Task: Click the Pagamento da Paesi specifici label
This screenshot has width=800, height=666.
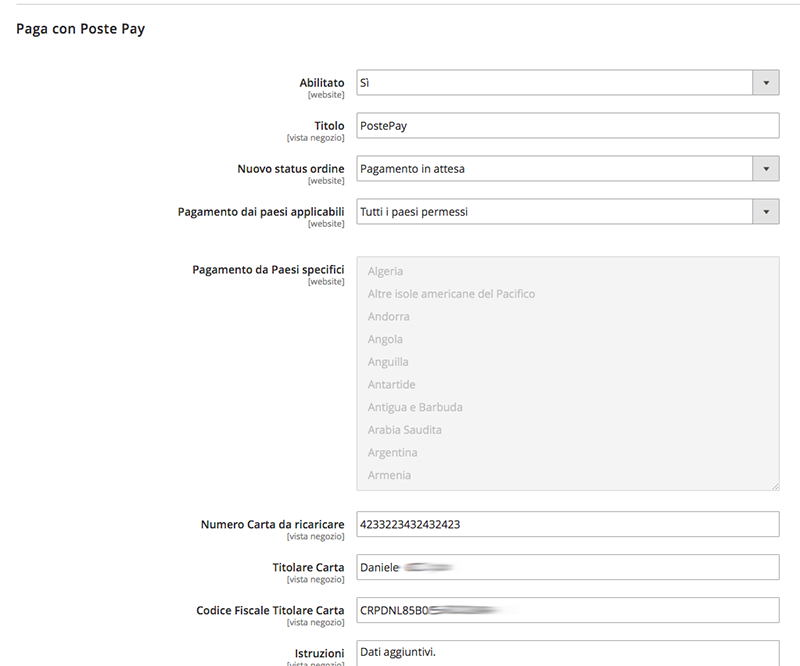Action: coord(268,269)
